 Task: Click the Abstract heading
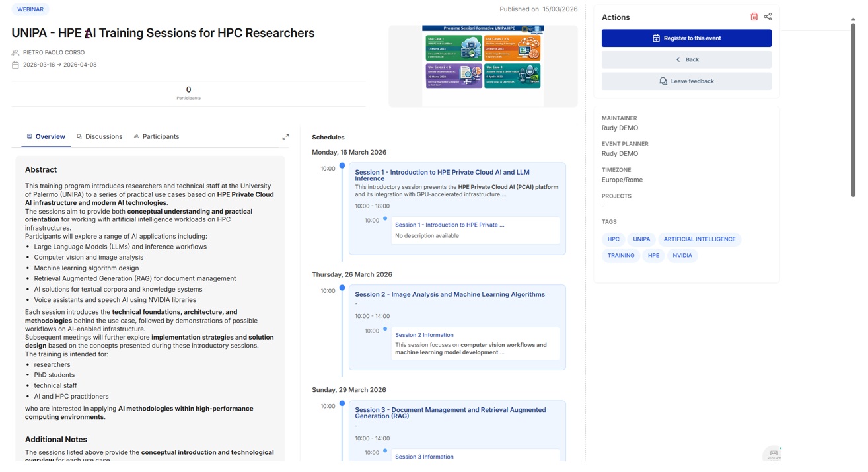click(41, 169)
